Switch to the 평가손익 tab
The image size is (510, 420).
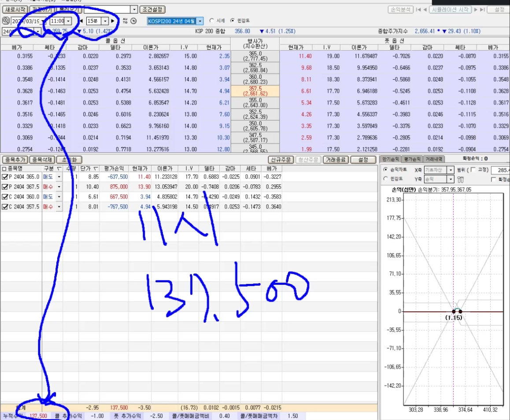[412, 159]
